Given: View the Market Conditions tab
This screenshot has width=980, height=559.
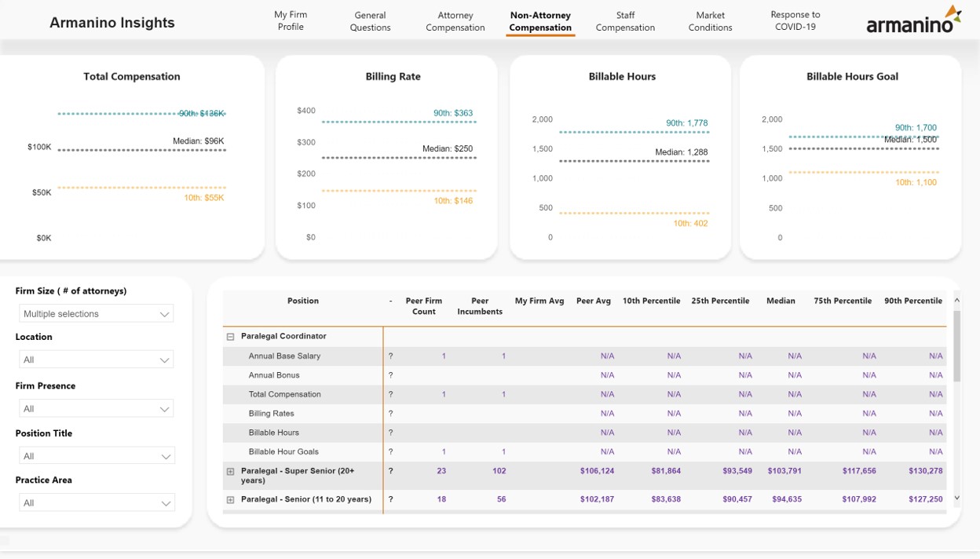Looking at the screenshot, I should coord(710,21).
